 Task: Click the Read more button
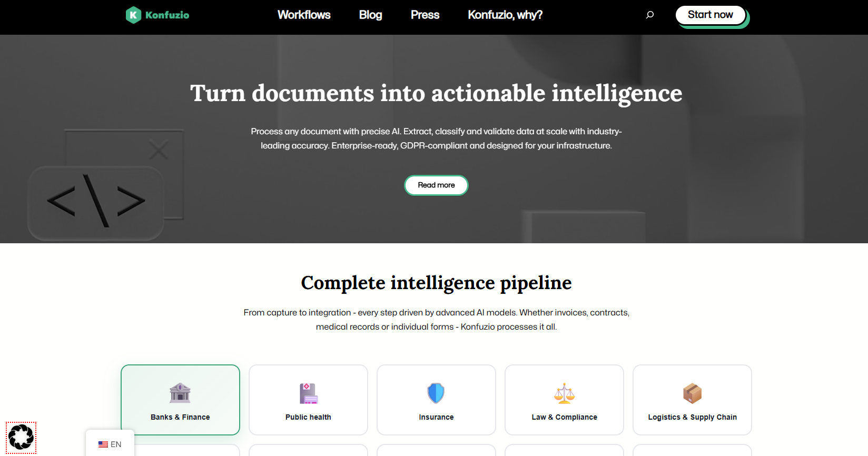coord(436,185)
